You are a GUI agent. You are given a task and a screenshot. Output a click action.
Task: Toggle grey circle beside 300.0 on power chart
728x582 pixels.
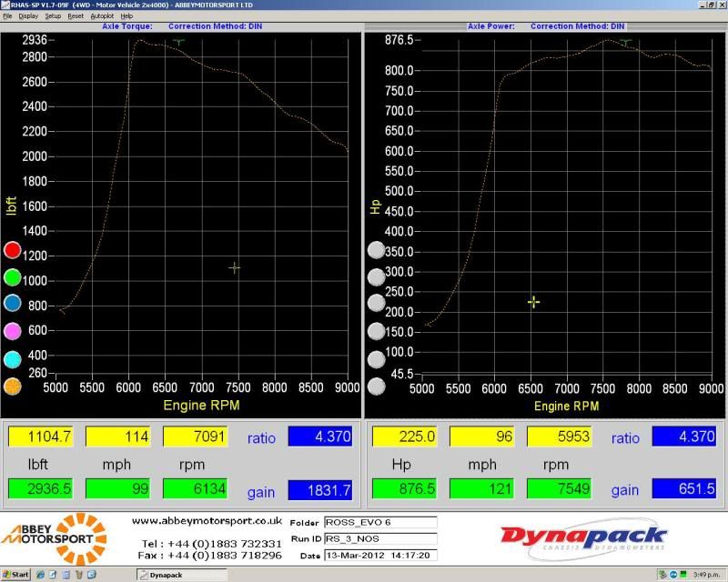[376, 277]
